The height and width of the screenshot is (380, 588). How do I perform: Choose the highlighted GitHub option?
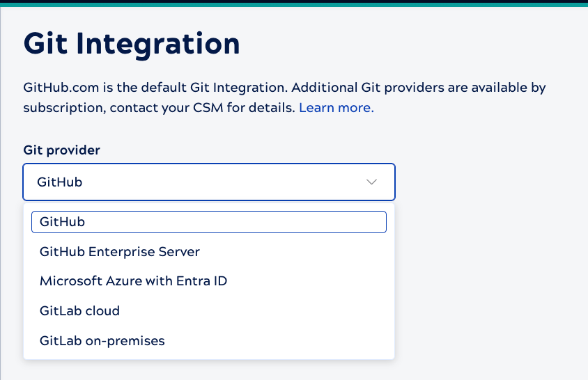click(209, 222)
